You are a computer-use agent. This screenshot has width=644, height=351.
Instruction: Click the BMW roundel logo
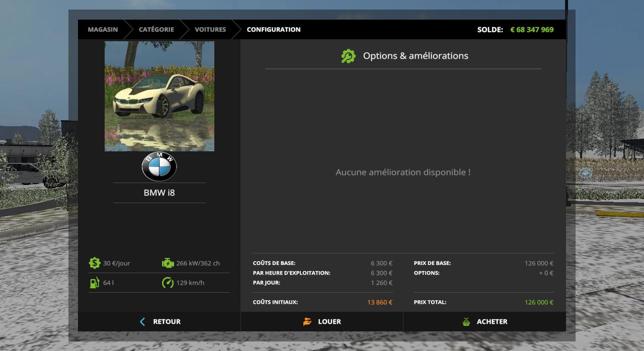pos(159,167)
